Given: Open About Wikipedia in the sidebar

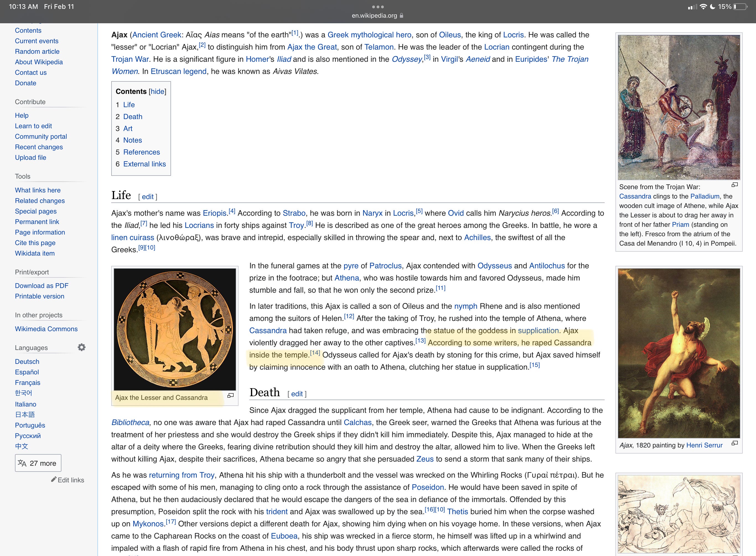Looking at the screenshot, I should click(x=39, y=62).
